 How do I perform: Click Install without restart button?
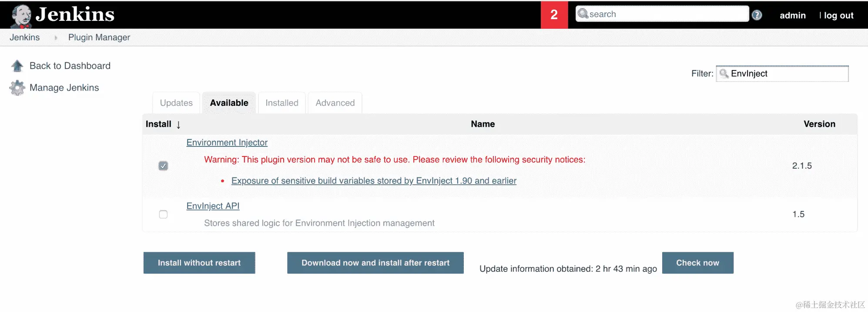click(199, 263)
